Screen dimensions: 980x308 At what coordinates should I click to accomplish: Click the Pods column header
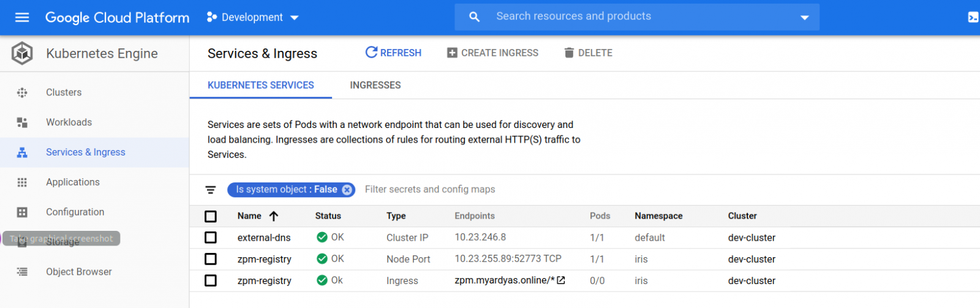pyautogui.click(x=600, y=216)
